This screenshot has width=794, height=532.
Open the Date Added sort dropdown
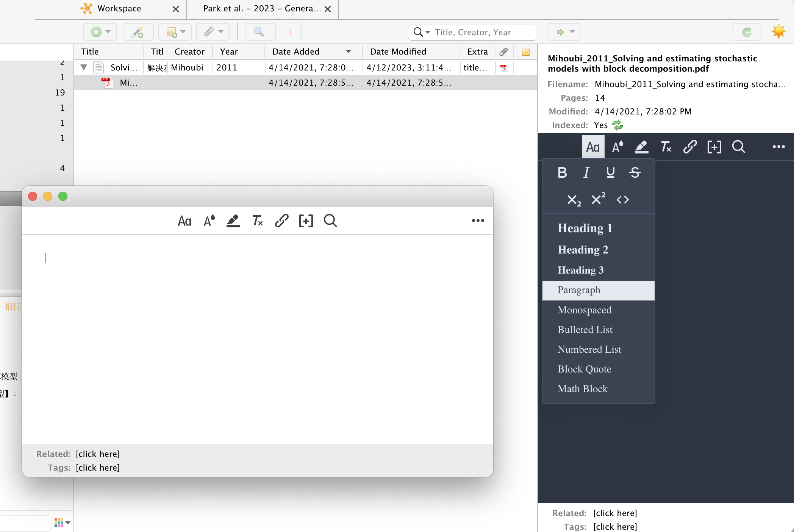[x=348, y=52]
